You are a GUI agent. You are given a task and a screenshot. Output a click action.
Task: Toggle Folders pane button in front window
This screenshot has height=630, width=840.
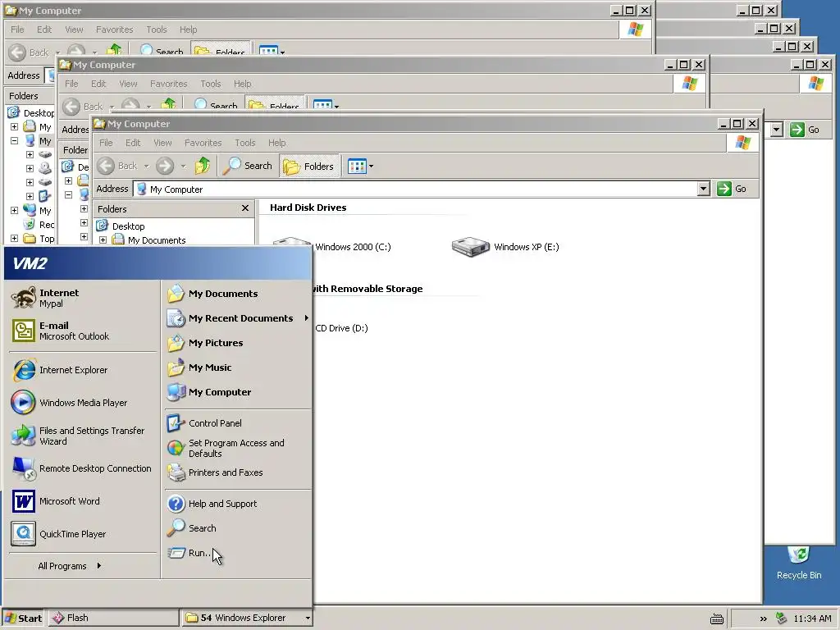pos(309,166)
